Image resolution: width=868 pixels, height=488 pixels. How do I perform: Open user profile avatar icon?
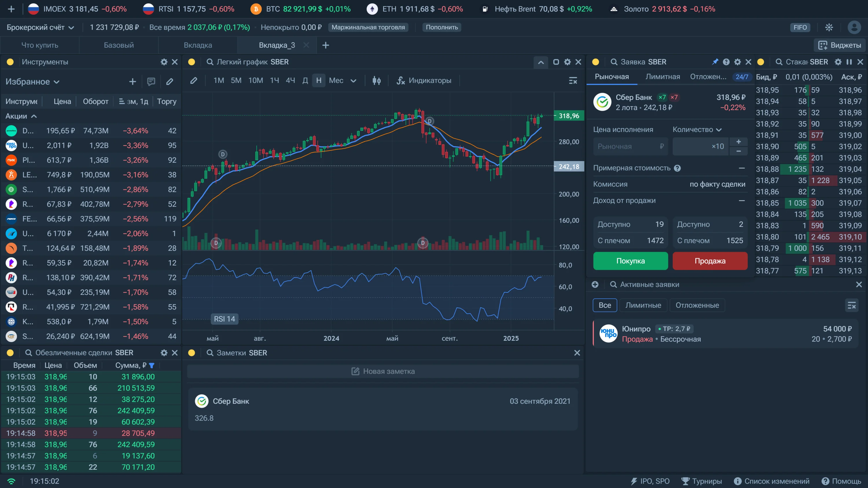tap(854, 27)
